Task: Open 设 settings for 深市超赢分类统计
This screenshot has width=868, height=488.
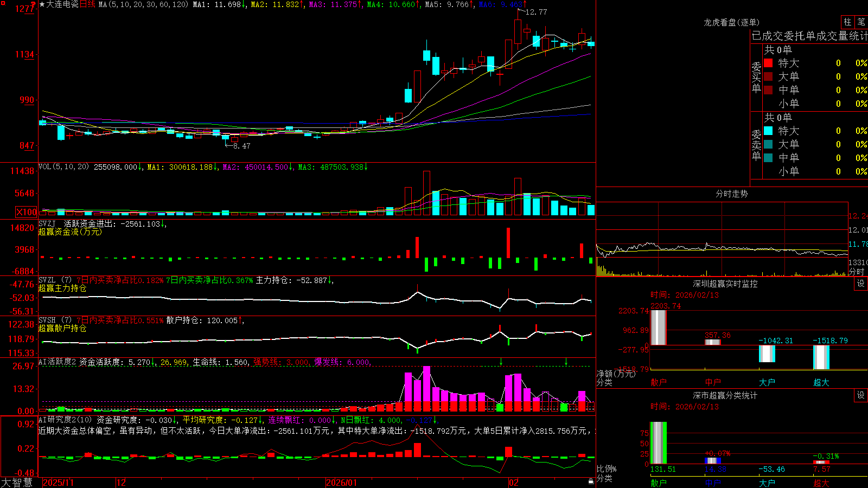Action: pyautogui.click(x=861, y=395)
